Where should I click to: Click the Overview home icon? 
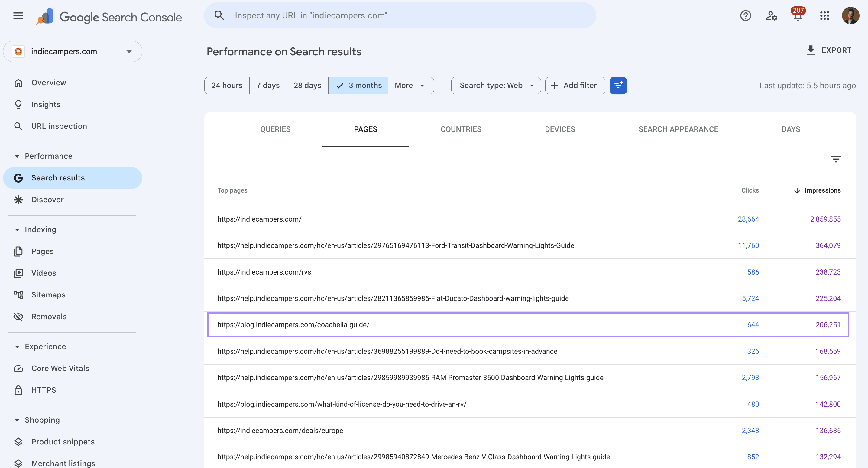(x=18, y=83)
